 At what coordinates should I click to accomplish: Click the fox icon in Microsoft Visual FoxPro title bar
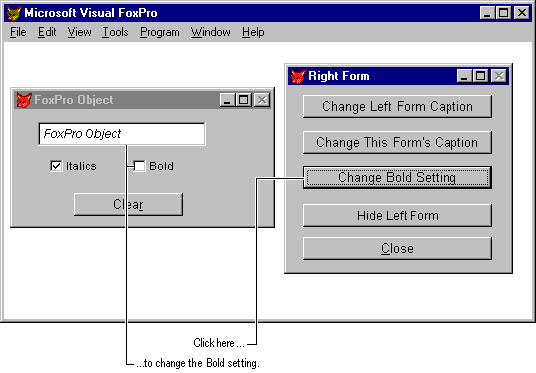pyautogui.click(x=14, y=13)
